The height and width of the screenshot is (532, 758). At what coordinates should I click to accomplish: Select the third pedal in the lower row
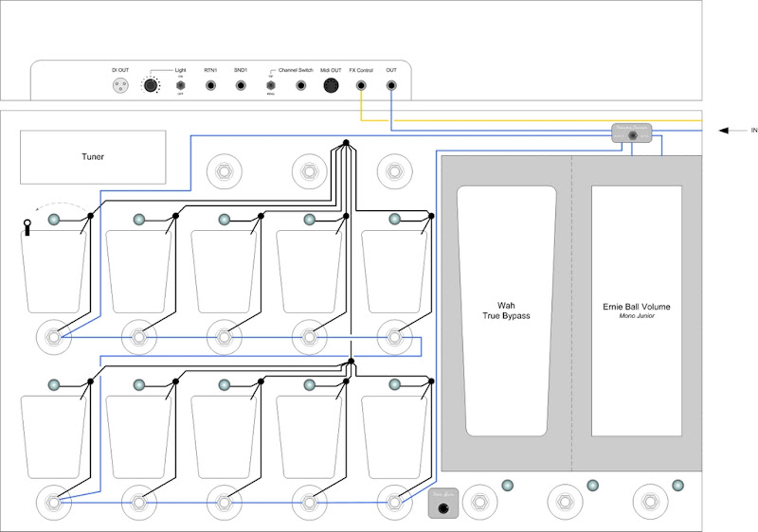coord(224,437)
